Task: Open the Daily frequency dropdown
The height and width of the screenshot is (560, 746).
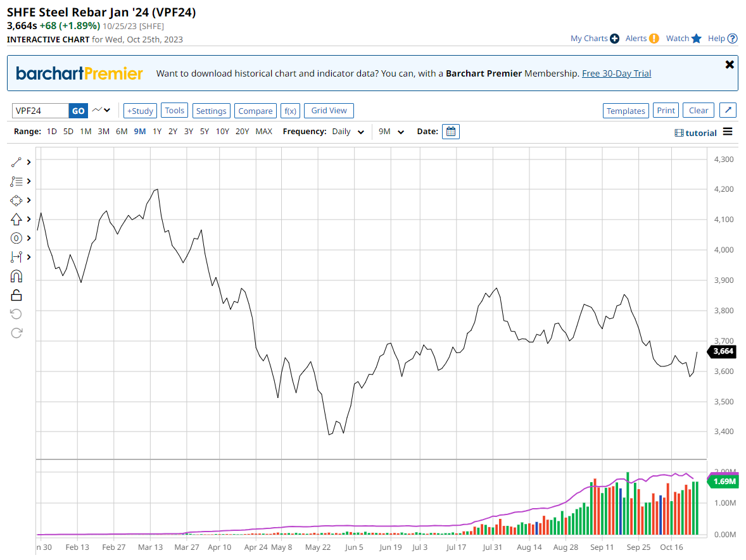Action: coord(348,132)
